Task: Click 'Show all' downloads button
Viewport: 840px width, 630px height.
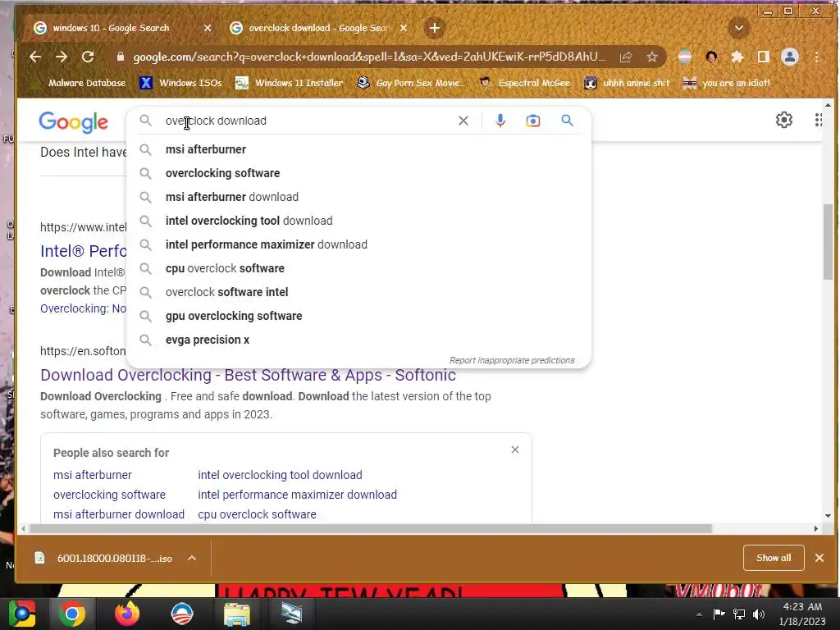Action: 774,558
